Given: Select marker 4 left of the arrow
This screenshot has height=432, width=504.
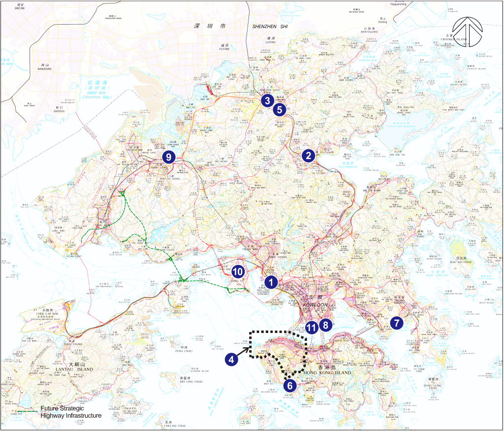Looking at the screenshot, I should (x=231, y=360).
